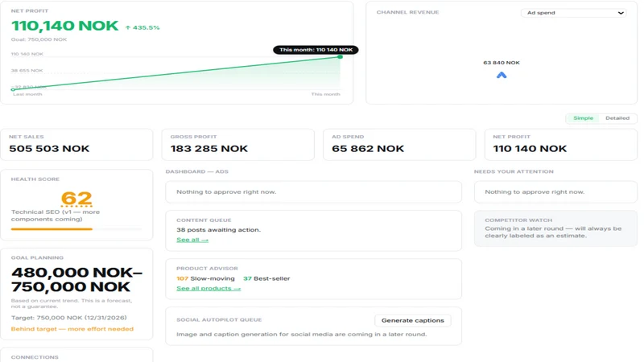The height and width of the screenshot is (362, 644).
Task: Click the orange health score progress bar
Action: click(52, 229)
